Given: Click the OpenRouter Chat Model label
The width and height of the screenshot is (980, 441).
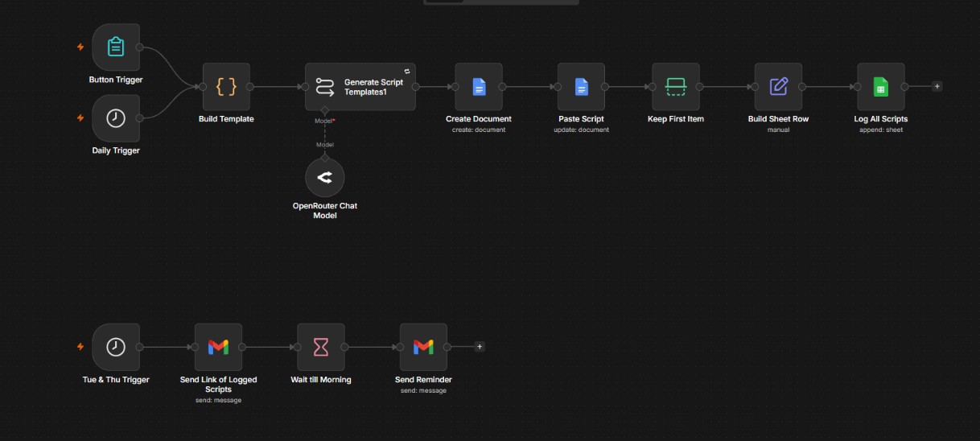Looking at the screenshot, I should pos(325,211).
